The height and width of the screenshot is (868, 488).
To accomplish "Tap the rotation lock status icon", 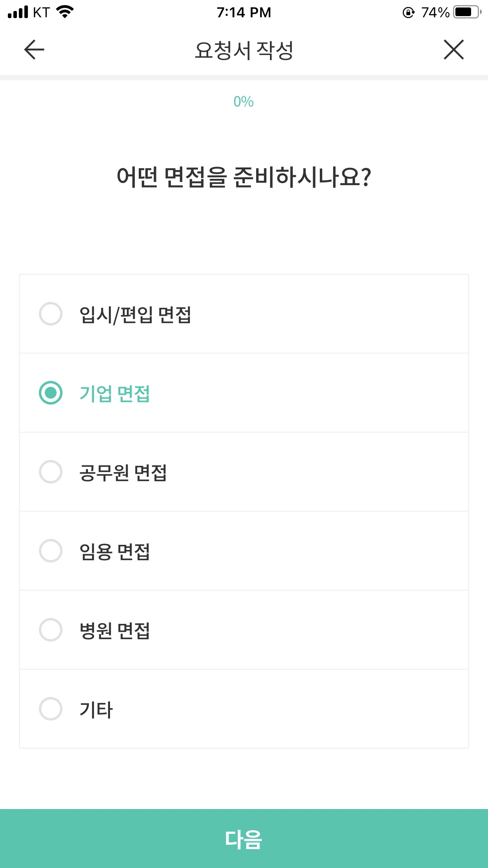I will tap(408, 13).
